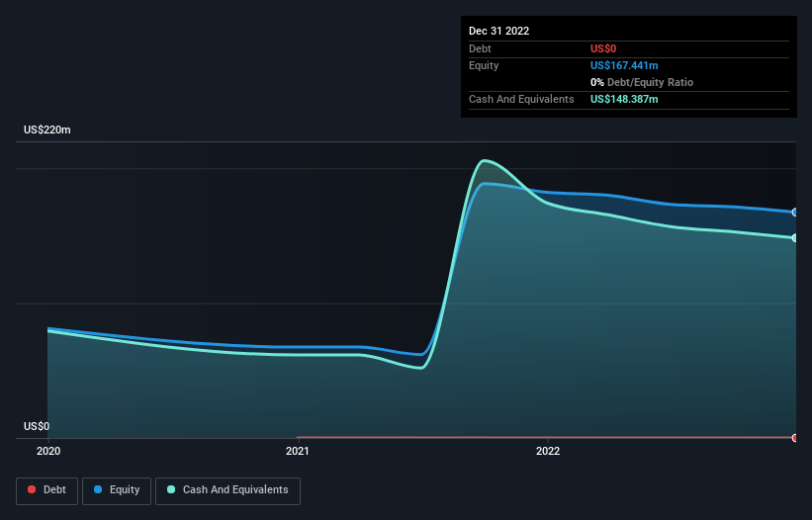Viewport: 812px width, 520px height.
Task: Click the teal Cash And Equivalents dot
Action: click(171, 489)
